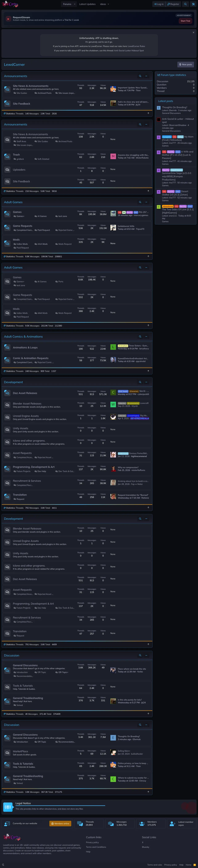Click the gridlock sub-forum under Trash
This screenshot has width=198, height=868.
[x=20, y=159]
